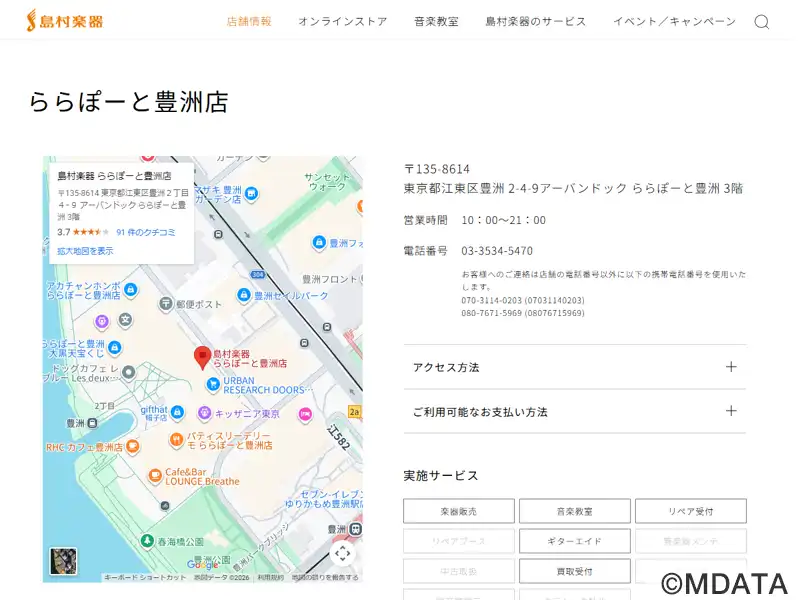This screenshot has height=600, width=800.
Task: Expand ご利用可能なお支払い方法 section
Action: tap(575, 411)
